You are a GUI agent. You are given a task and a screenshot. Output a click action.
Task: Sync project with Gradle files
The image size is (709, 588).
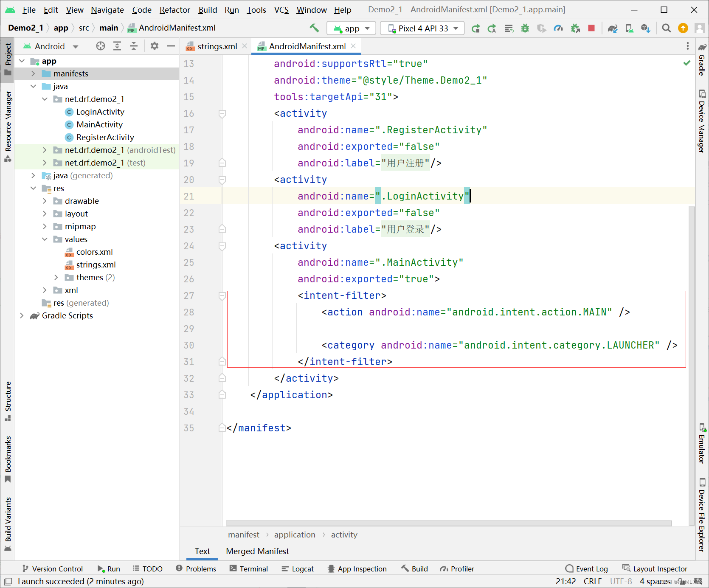613,28
